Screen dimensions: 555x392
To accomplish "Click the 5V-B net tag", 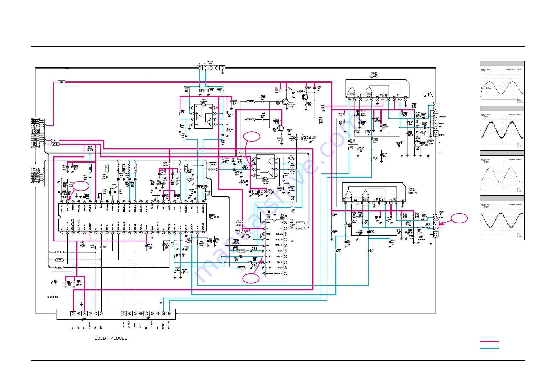I will click(x=55, y=144).
